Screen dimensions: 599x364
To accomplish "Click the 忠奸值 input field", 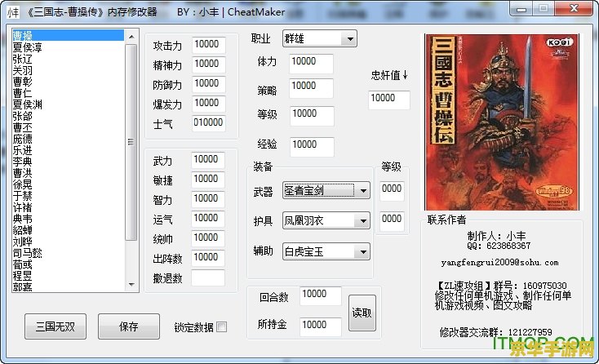I will tap(389, 100).
